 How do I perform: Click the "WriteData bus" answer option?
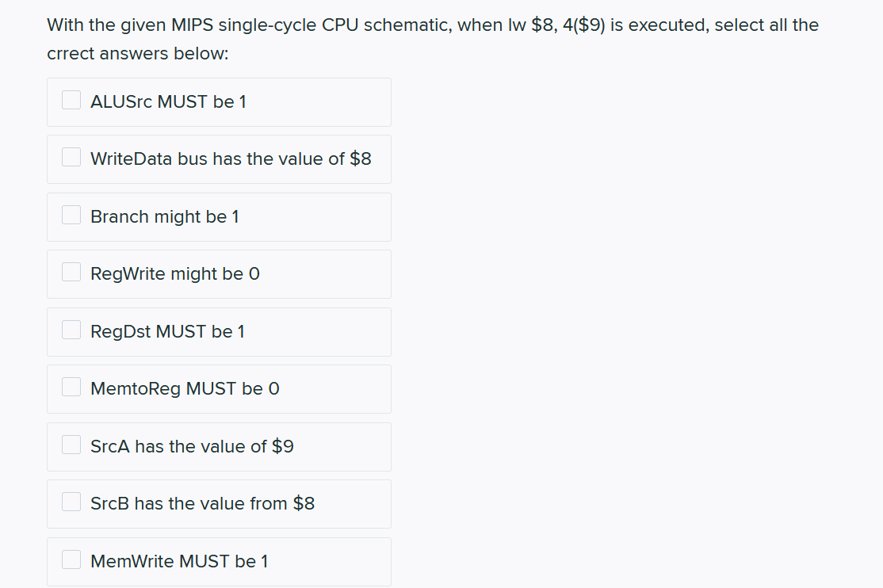click(235, 158)
